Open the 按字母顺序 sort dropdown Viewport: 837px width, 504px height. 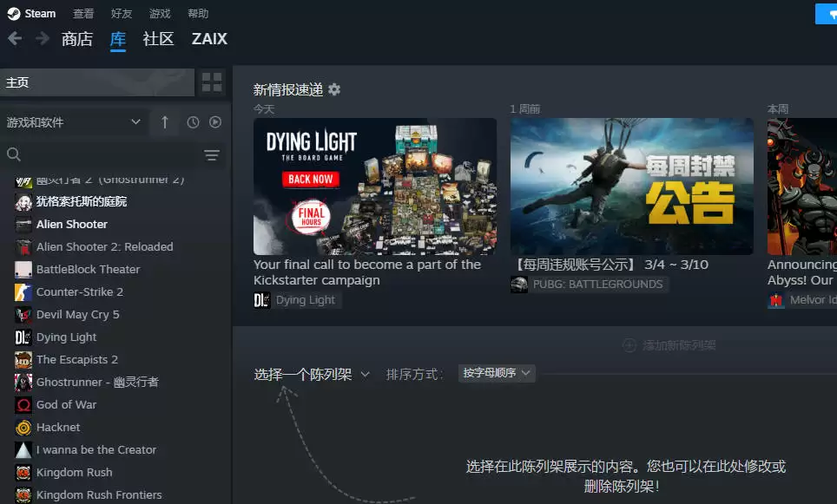[x=497, y=373]
